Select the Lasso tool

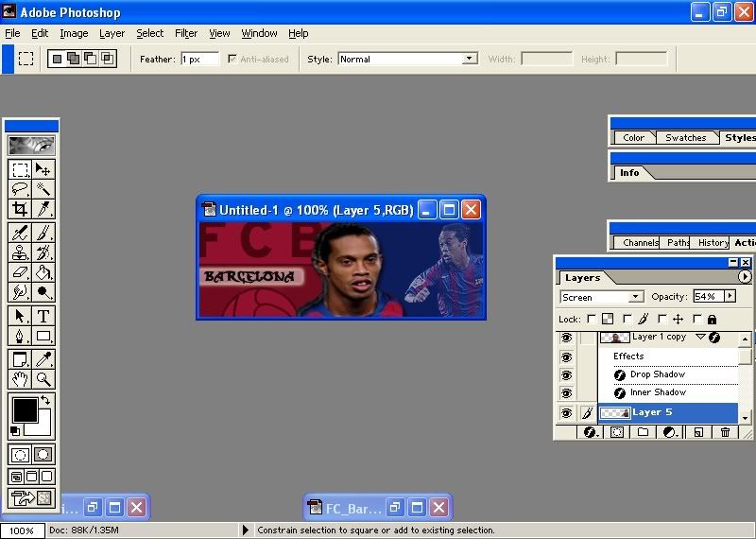point(20,189)
